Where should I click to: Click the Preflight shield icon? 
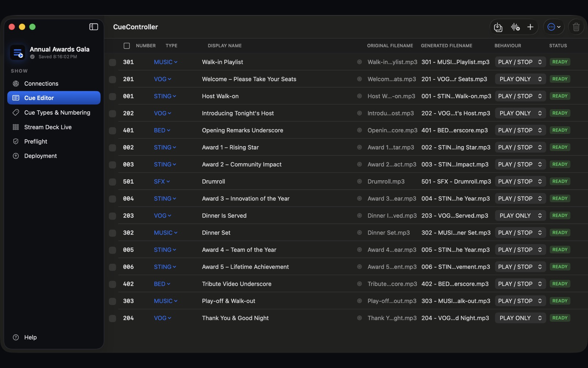pos(16,141)
